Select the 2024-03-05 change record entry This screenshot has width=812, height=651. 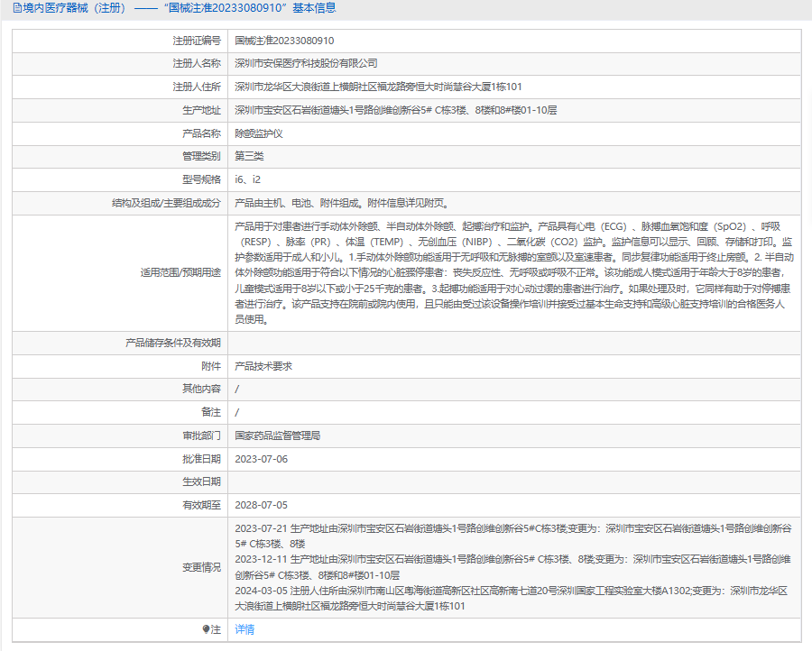[512, 598]
